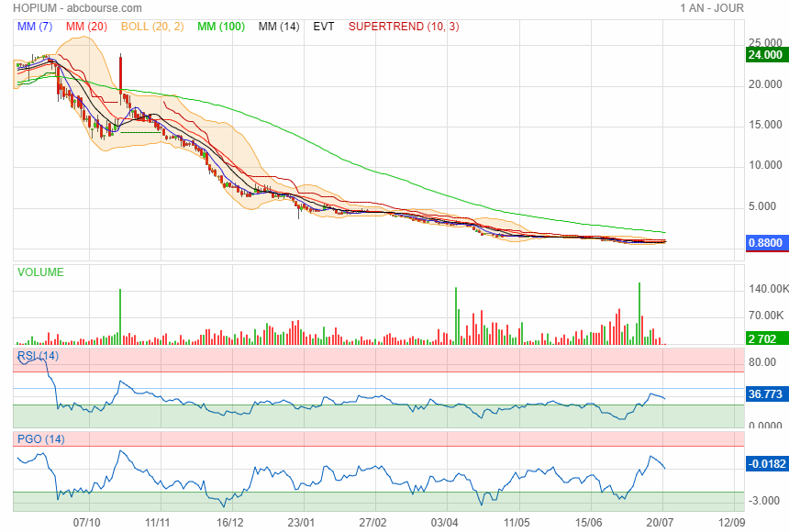Click the 70.00K volume axis label
The height and width of the screenshot is (532, 789).
coord(766,316)
